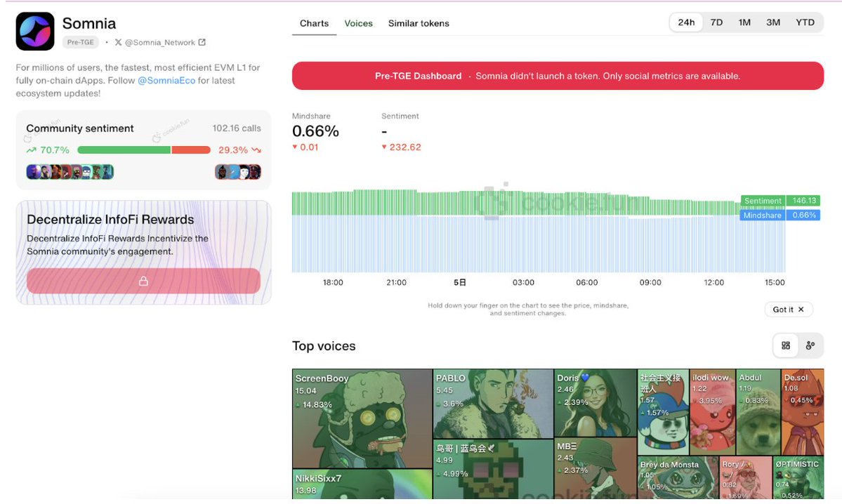Image resolution: width=842 pixels, height=504 pixels.
Task: Click the 21:00 time axis label
Action: point(396,282)
